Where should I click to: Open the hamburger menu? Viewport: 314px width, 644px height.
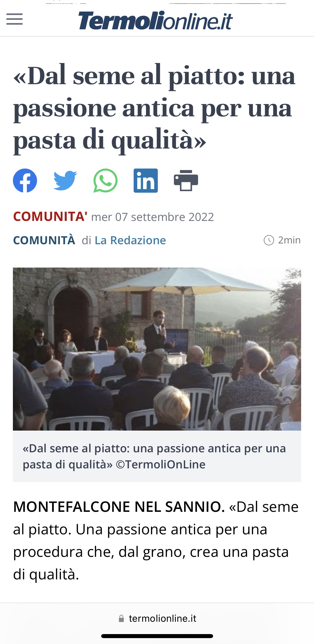[14, 19]
